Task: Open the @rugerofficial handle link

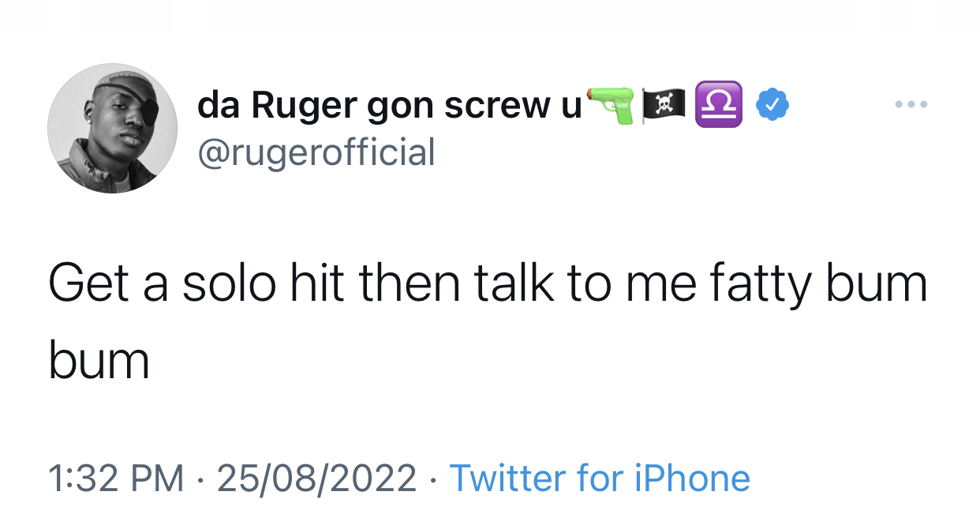Action: (316, 152)
